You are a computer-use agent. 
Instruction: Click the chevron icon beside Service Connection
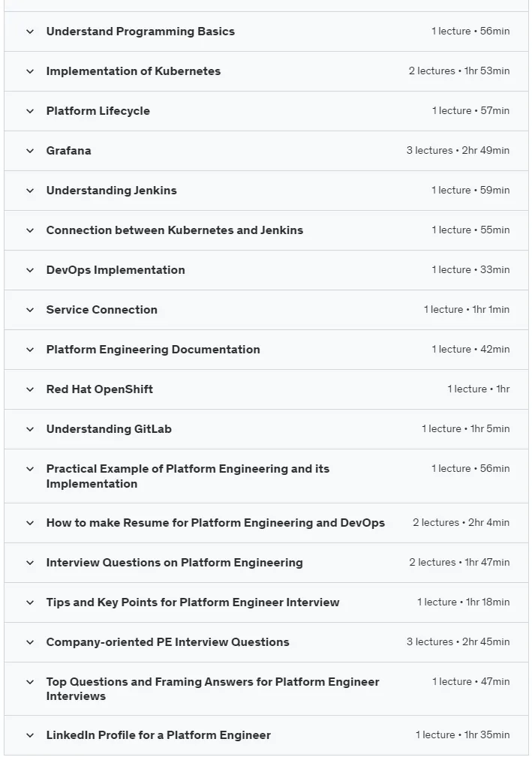pyautogui.click(x=30, y=310)
